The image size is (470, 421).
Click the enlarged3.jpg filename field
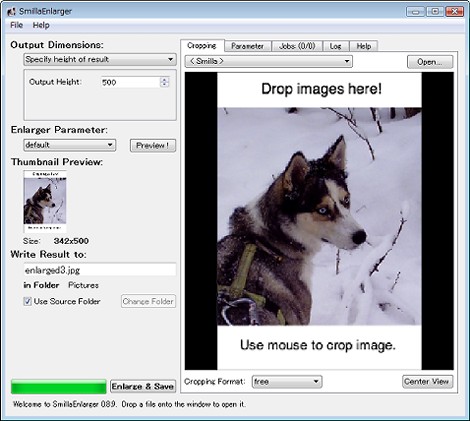100,270
